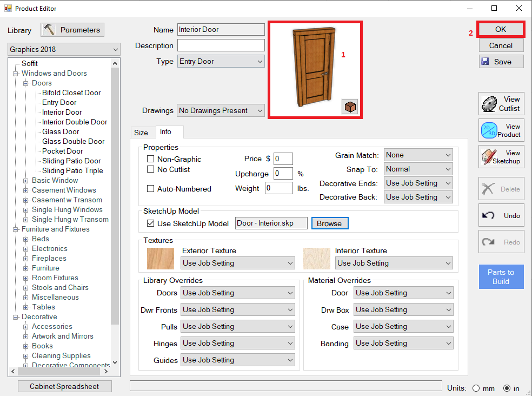This screenshot has height=396, width=532.
Task: Switch to the Size tab
Action: pyautogui.click(x=141, y=133)
